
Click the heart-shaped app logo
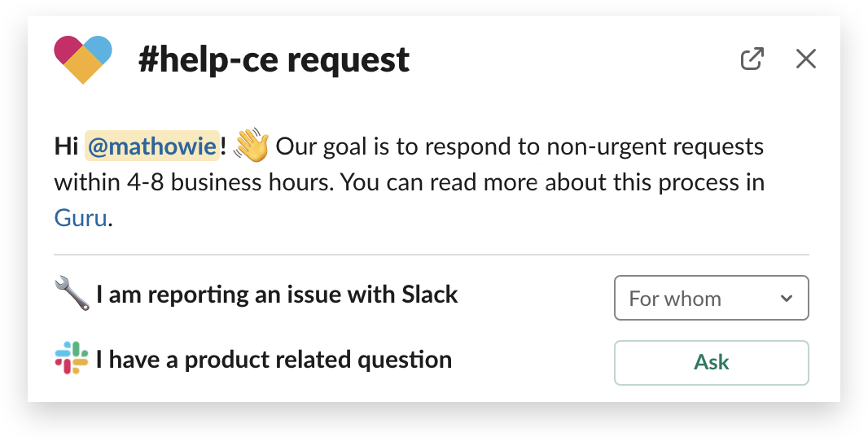tap(83, 59)
